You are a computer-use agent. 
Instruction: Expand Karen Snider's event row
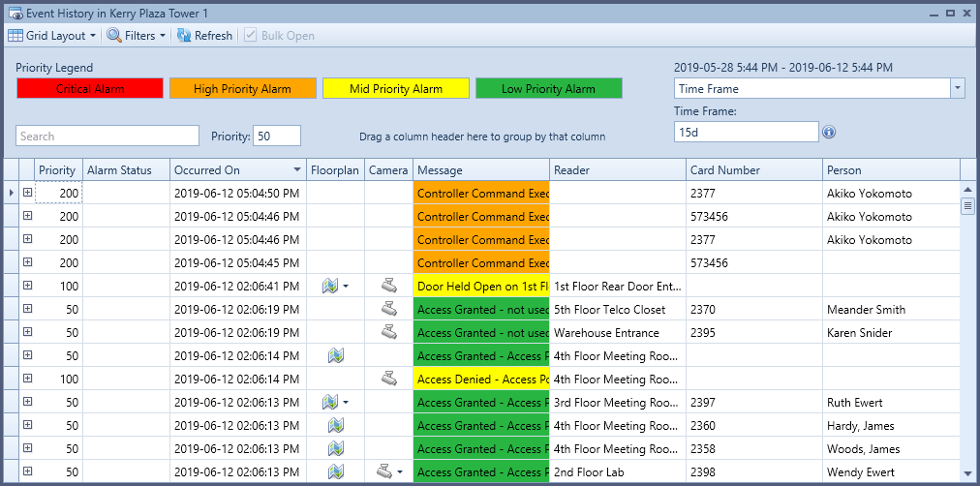pyautogui.click(x=27, y=332)
